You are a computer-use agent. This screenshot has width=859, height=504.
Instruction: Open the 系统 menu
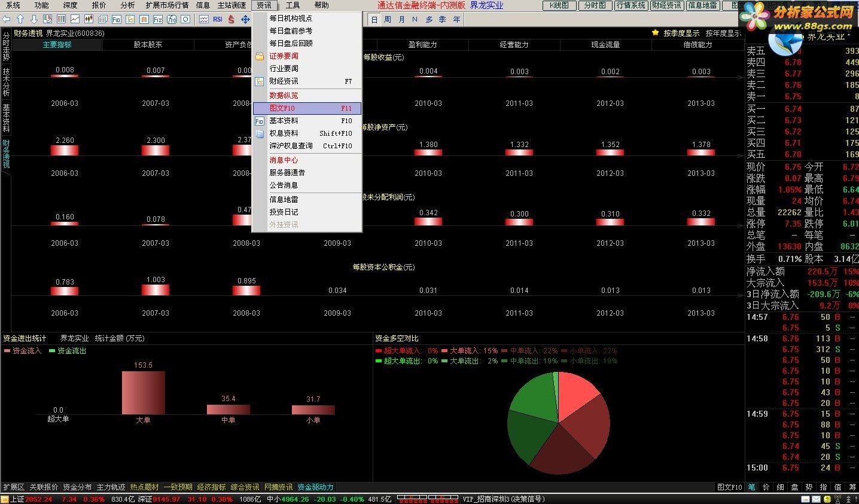[13, 5]
